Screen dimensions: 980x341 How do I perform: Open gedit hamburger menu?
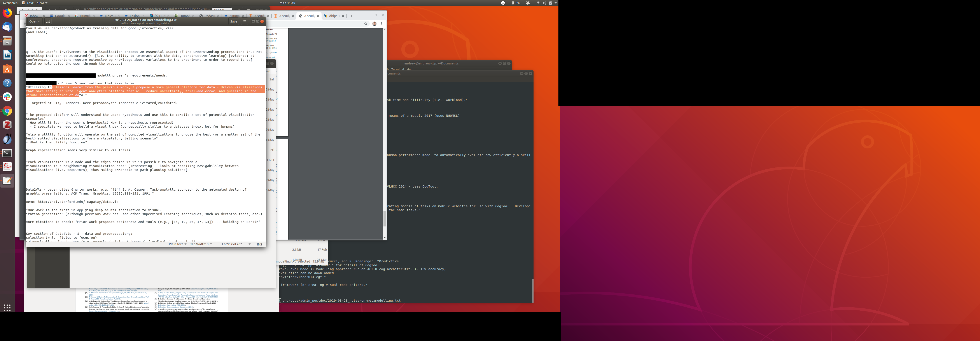245,22
